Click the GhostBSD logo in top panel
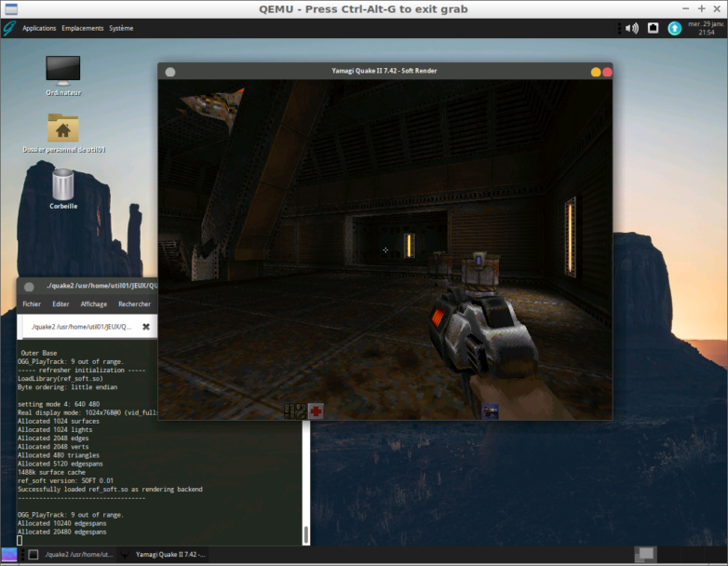The image size is (728, 566). (x=9, y=28)
